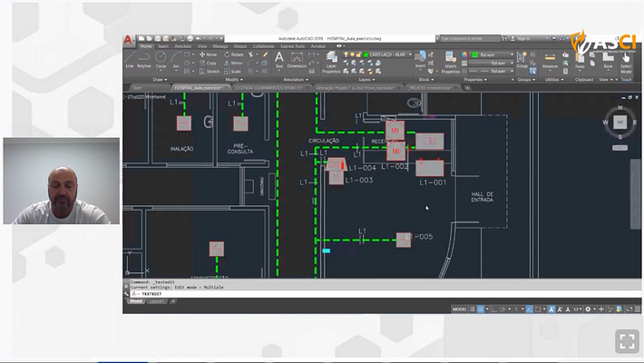Screen dimensions: 644x363
Task: Click the Measure tool
Action: 550,61
